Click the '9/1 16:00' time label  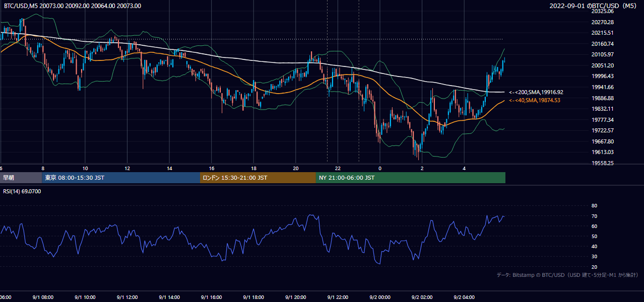click(x=212, y=297)
